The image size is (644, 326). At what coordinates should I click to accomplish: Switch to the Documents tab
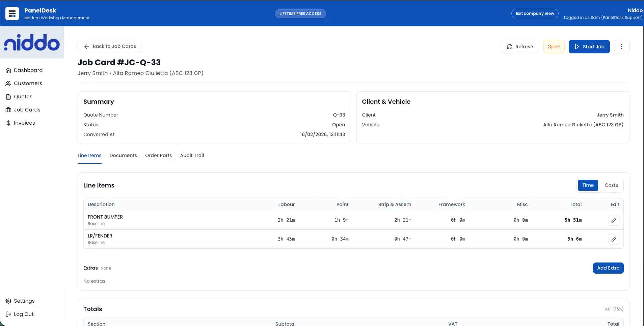pos(123,155)
